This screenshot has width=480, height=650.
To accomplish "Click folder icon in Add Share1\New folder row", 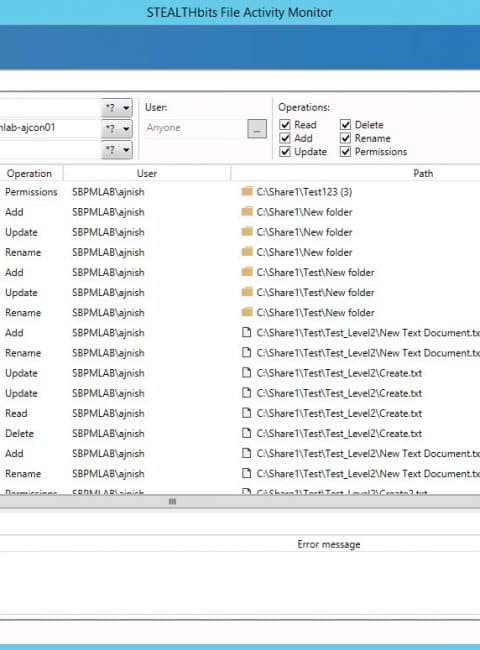I will pyautogui.click(x=247, y=211).
